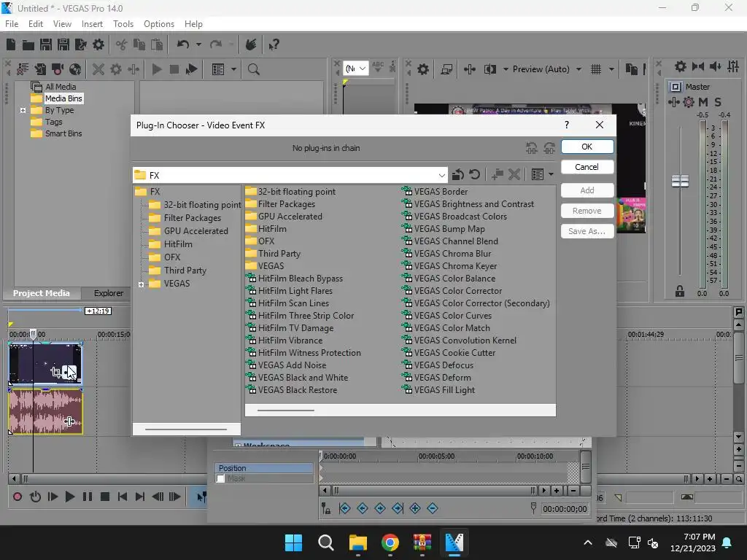Toggle Master Mute M button
The image size is (747, 560).
703,102
